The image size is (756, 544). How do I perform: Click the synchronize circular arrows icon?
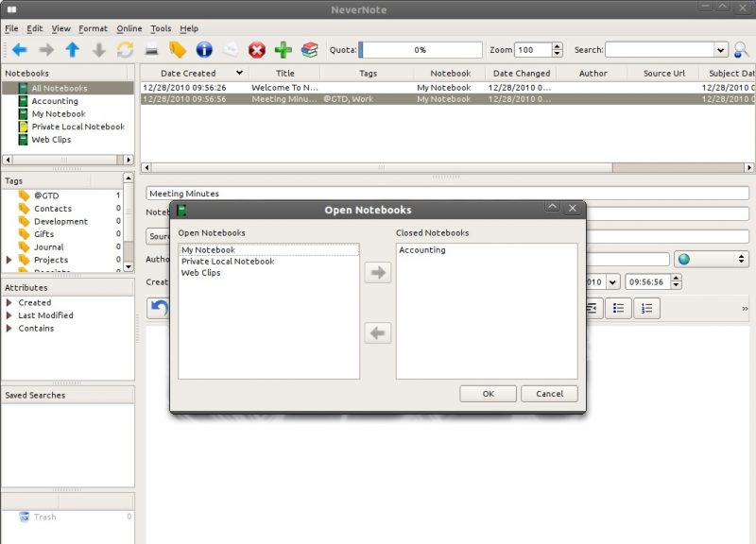125,50
